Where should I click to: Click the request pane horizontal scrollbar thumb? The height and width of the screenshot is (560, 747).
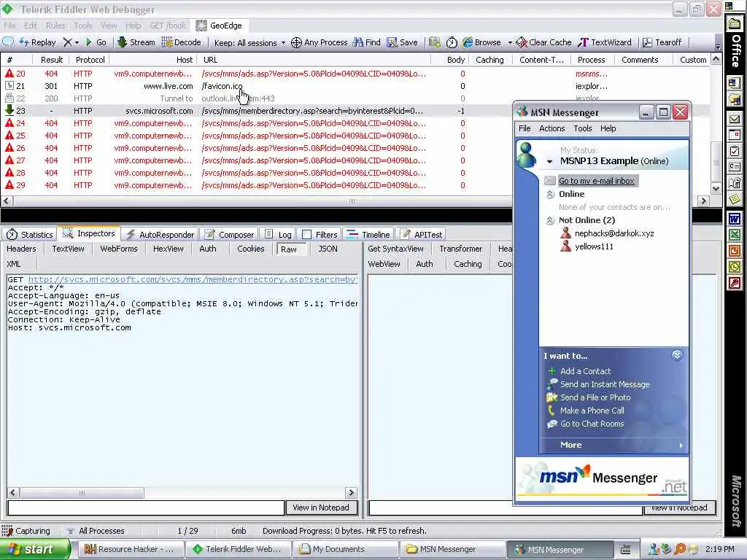pyautogui.click(x=82, y=492)
